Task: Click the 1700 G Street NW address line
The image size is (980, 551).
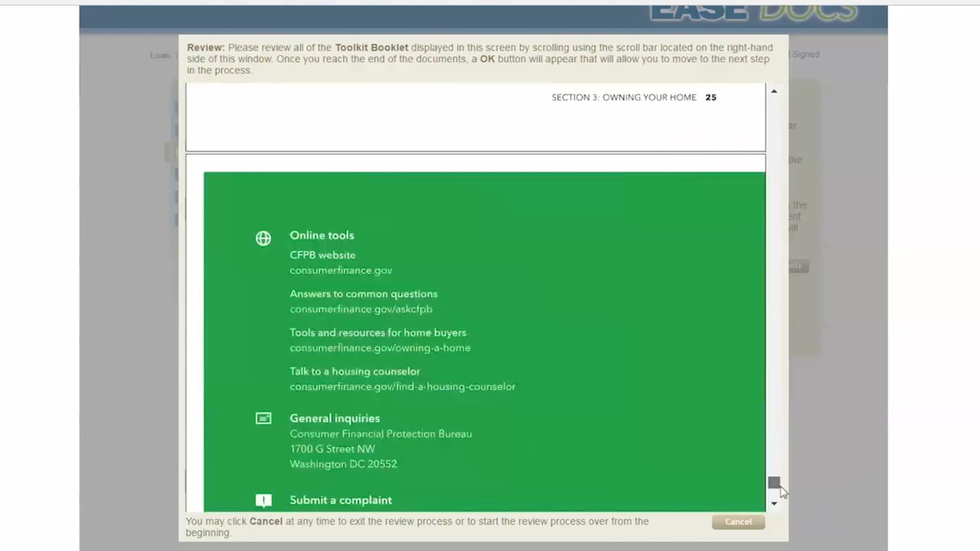Action: pos(332,449)
